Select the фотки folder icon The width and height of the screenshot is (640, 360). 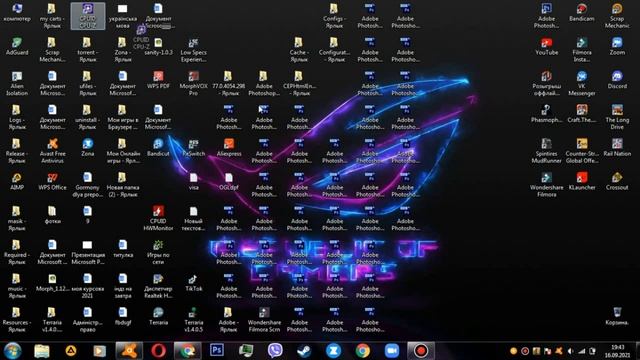coord(52,215)
